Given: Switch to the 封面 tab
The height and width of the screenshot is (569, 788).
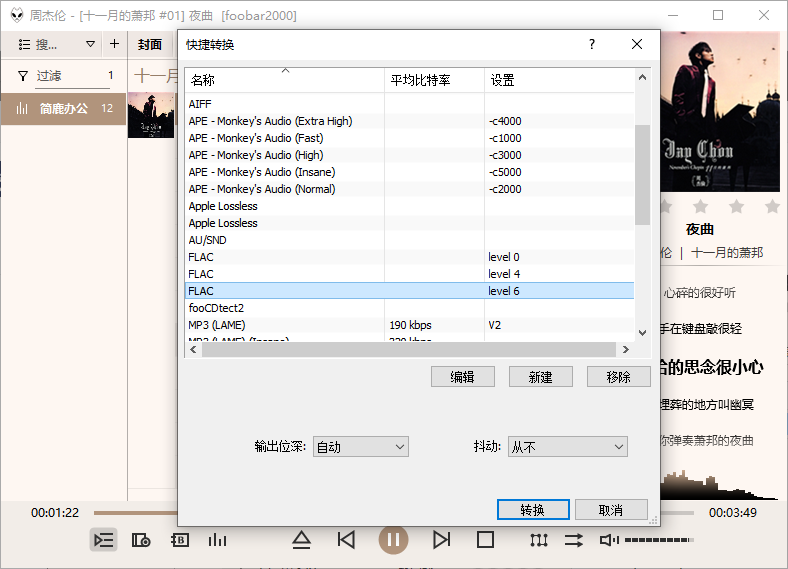Looking at the screenshot, I should 150,45.
